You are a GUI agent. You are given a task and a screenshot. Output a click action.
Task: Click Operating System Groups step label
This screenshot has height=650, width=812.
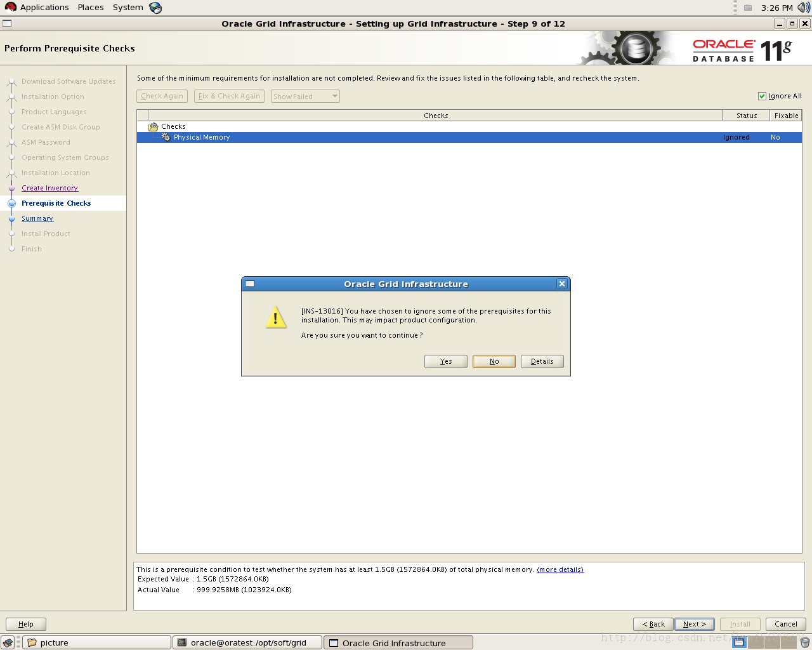tap(65, 157)
